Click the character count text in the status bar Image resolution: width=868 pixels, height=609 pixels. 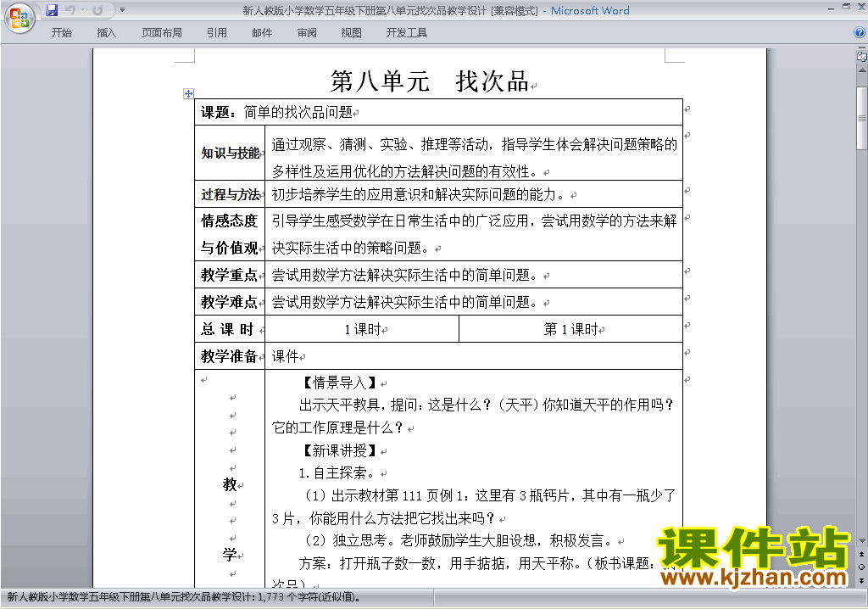coord(183,597)
